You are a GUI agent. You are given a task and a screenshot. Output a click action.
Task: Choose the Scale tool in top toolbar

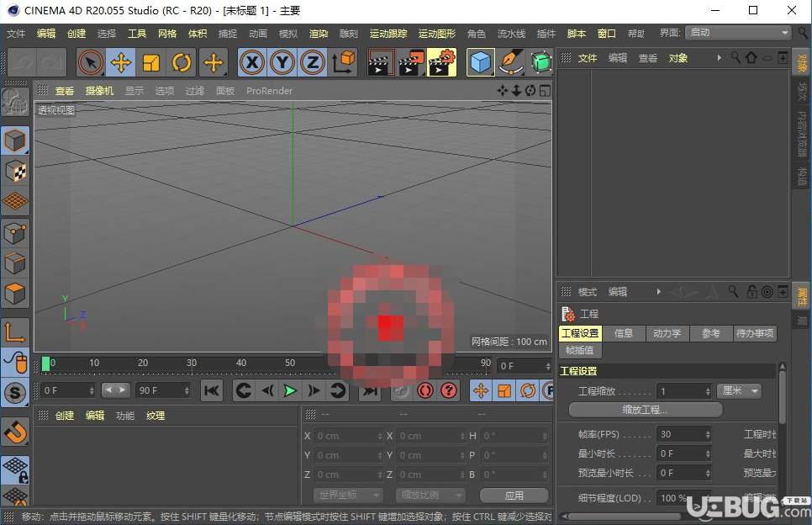(x=151, y=63)
